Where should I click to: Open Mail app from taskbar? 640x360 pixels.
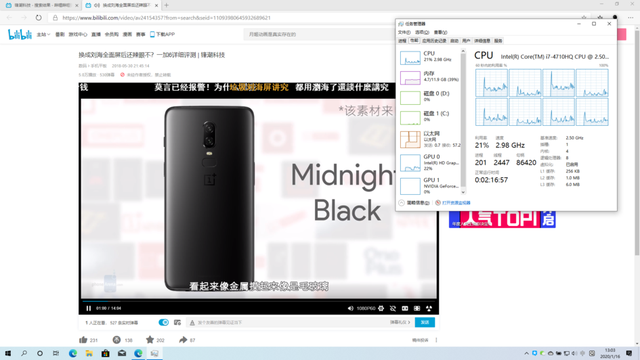[122, 353]
